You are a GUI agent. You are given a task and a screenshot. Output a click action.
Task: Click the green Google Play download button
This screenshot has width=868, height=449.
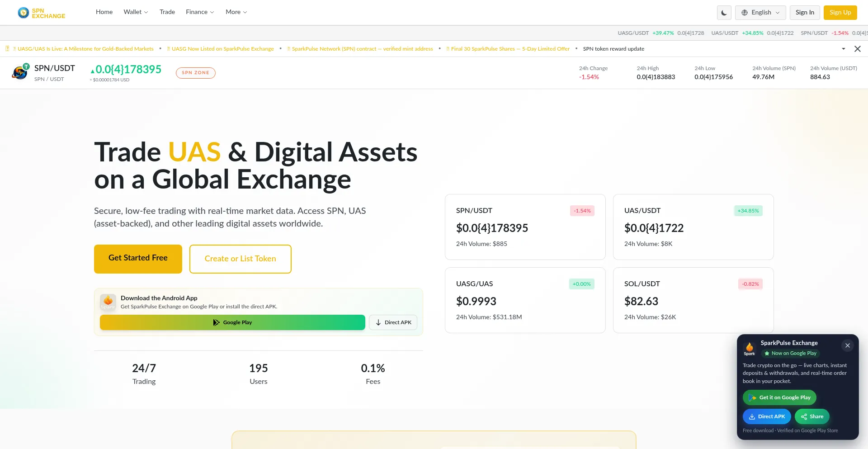coord(232,322)
